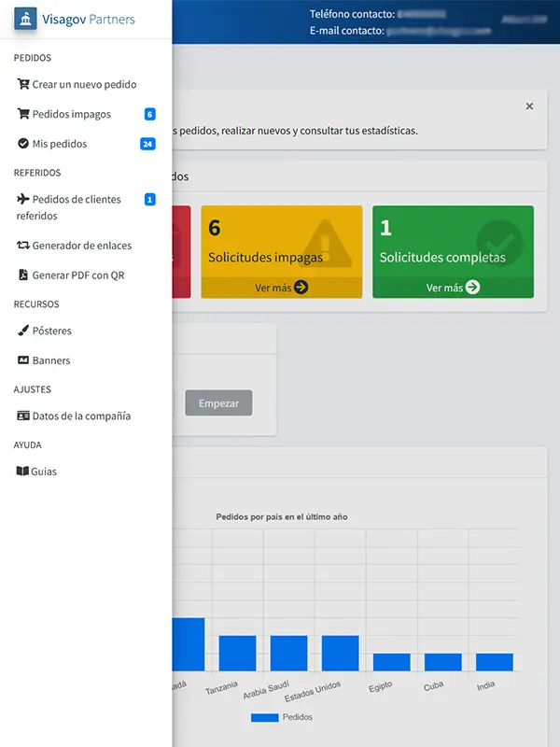This screenshot has width=560, height=747.
Task: Click the shopping cart icon beside Pedidos impagos
Action: tap(22, 114)
